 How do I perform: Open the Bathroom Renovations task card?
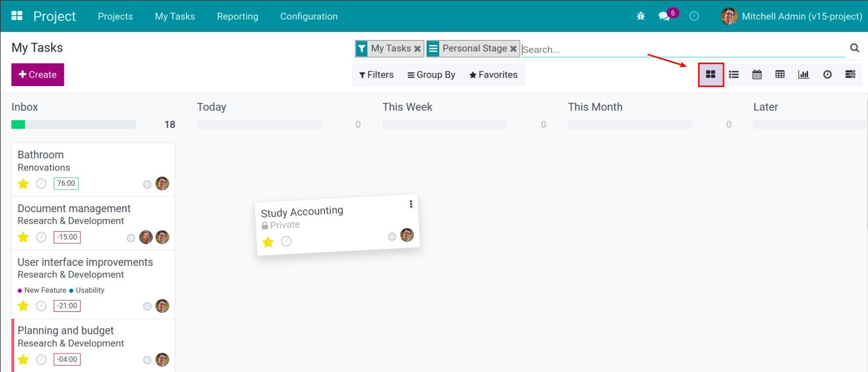(93, 169)
